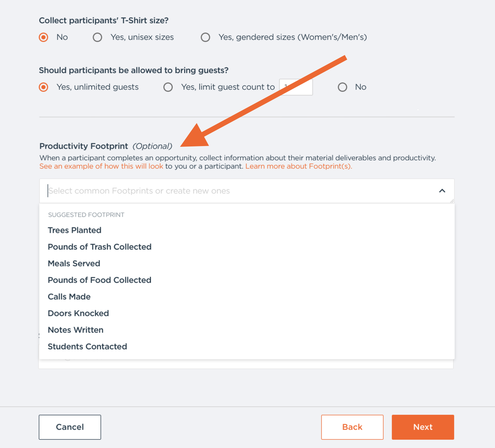Choose 'Yes, limit guest count to' option

click(168, 87)
